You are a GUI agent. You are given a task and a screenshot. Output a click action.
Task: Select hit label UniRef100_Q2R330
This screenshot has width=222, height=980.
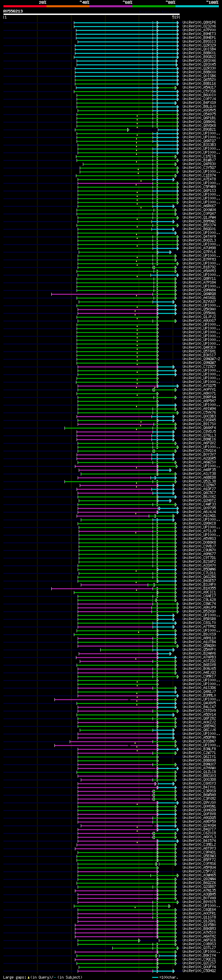click(199, 68)
